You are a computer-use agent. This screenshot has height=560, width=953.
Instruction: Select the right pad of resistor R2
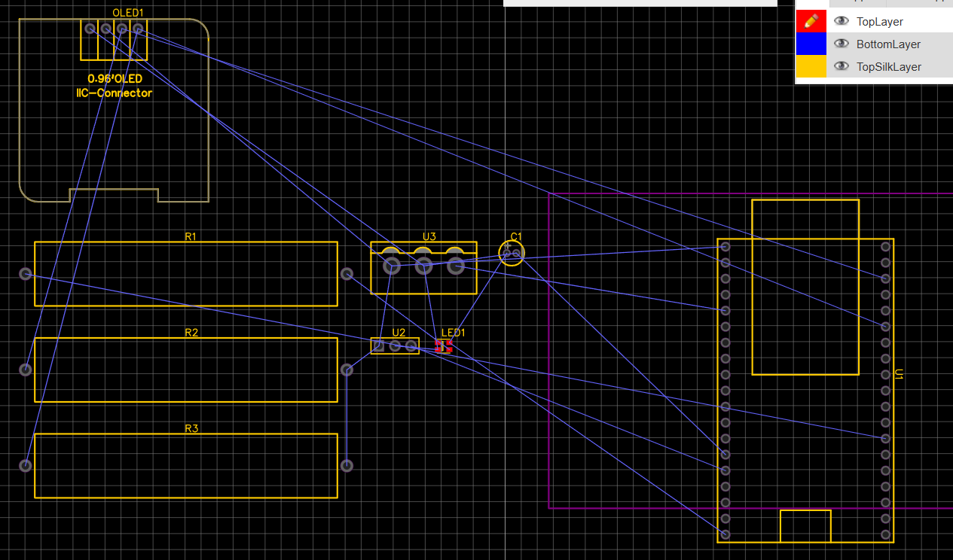pyautogui.click(x=347, y=370)
